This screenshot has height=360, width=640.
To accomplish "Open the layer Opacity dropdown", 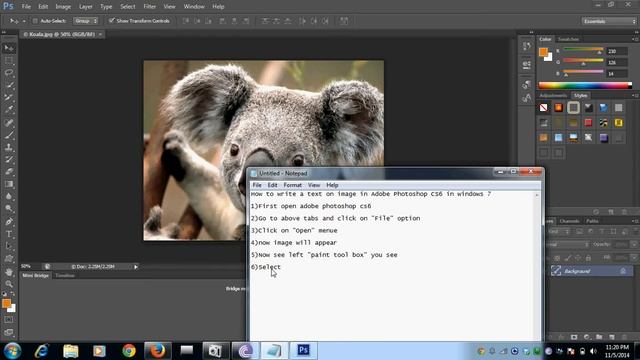I will pyautogui.click(x=633, y=244).
